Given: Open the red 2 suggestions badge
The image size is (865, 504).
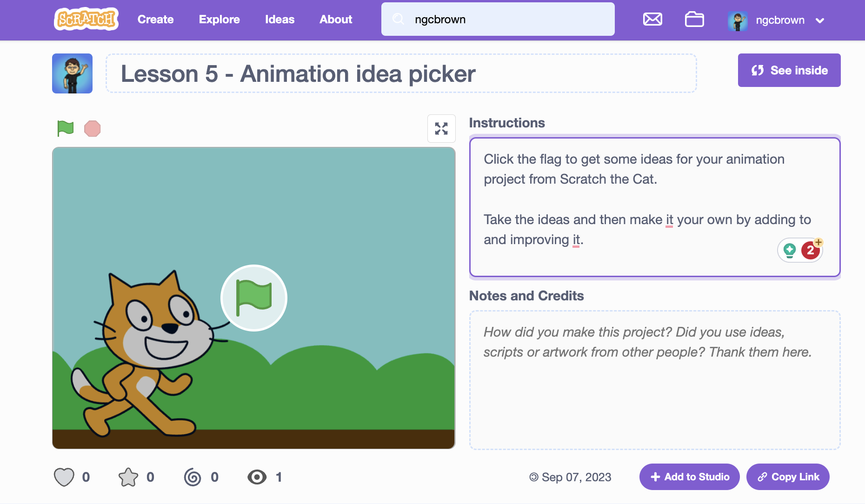Looking at the screenshot, I should pyautogui.click(x=811, y=250).
